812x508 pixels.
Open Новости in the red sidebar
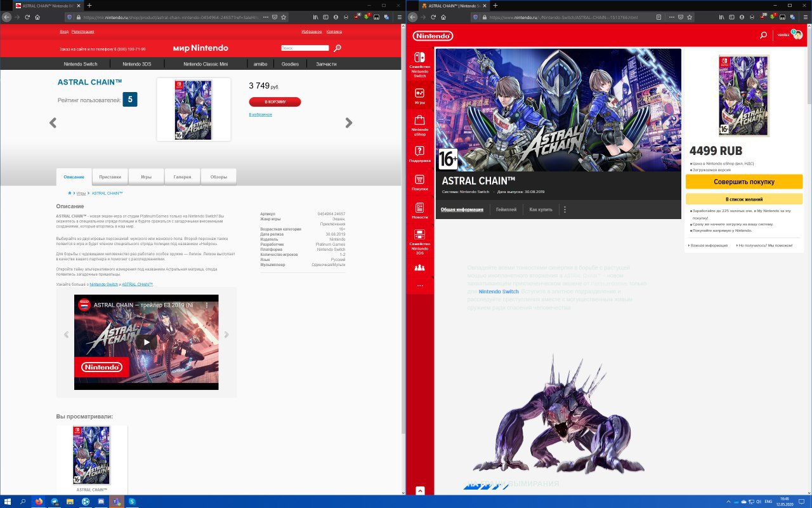coord(420,211)
